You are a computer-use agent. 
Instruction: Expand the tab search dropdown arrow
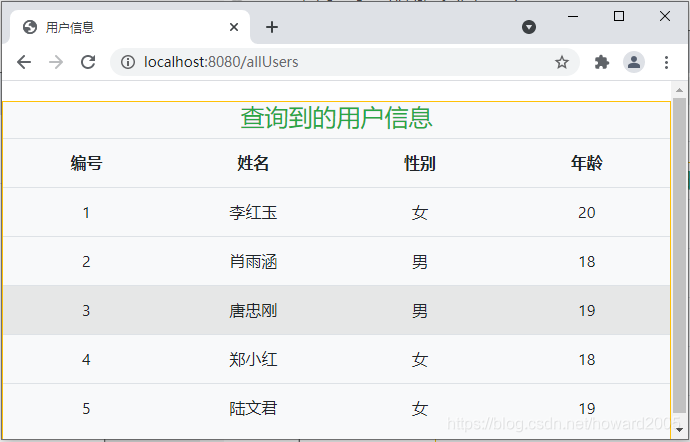coord(529,27)
